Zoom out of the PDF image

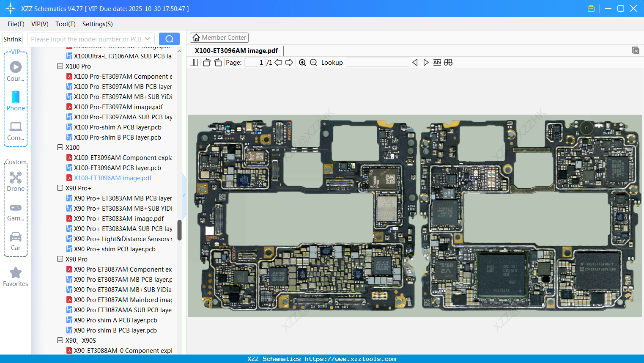[x=313, y=62]
